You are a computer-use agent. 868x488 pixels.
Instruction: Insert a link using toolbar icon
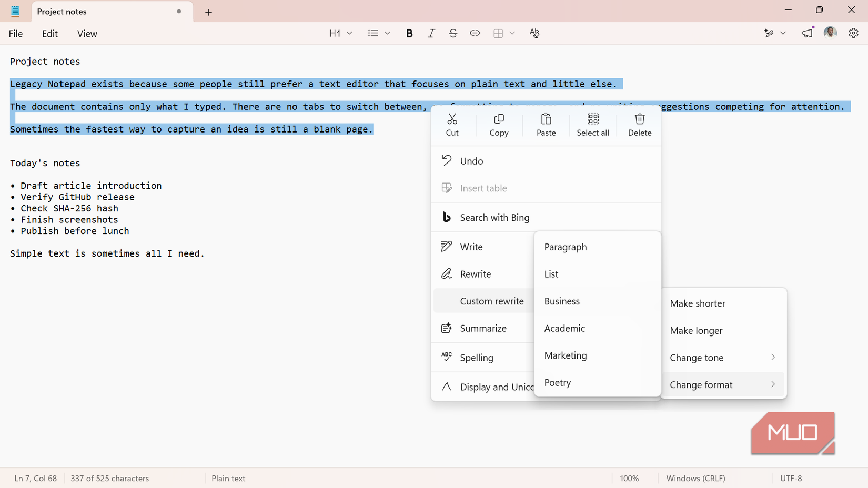point(475,33)
